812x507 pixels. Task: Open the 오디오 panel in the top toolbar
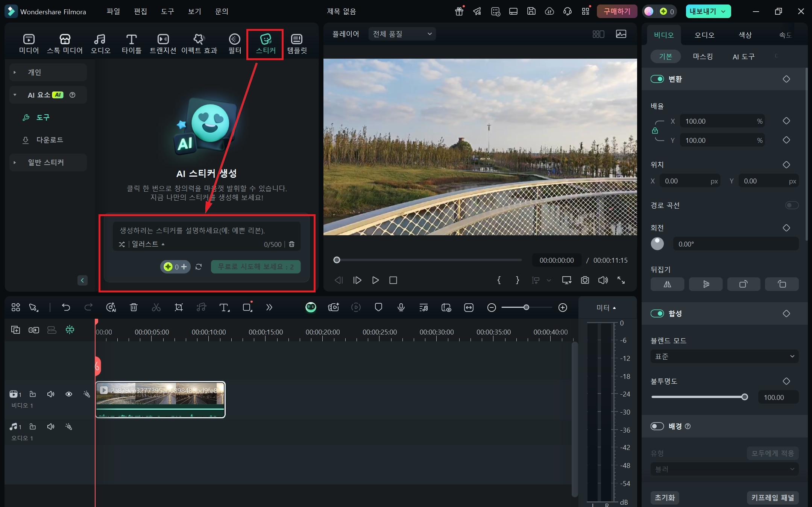(x=100, y=44)
